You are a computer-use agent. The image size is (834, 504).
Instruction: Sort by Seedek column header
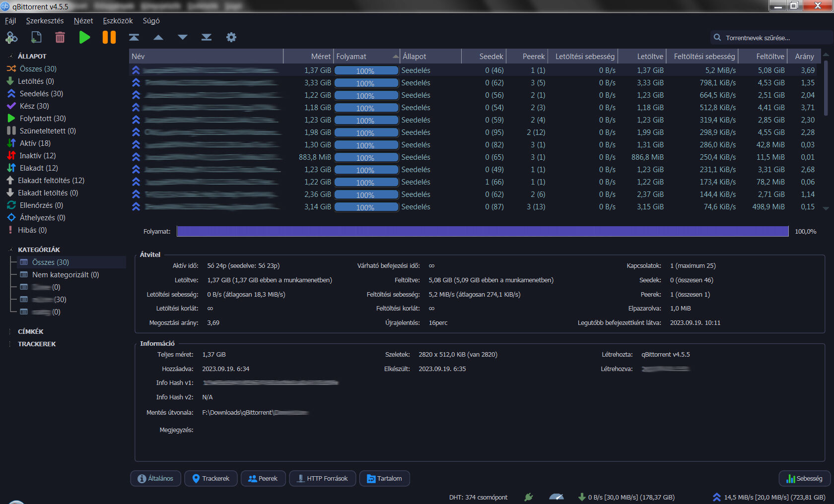(x=484, y=57)
